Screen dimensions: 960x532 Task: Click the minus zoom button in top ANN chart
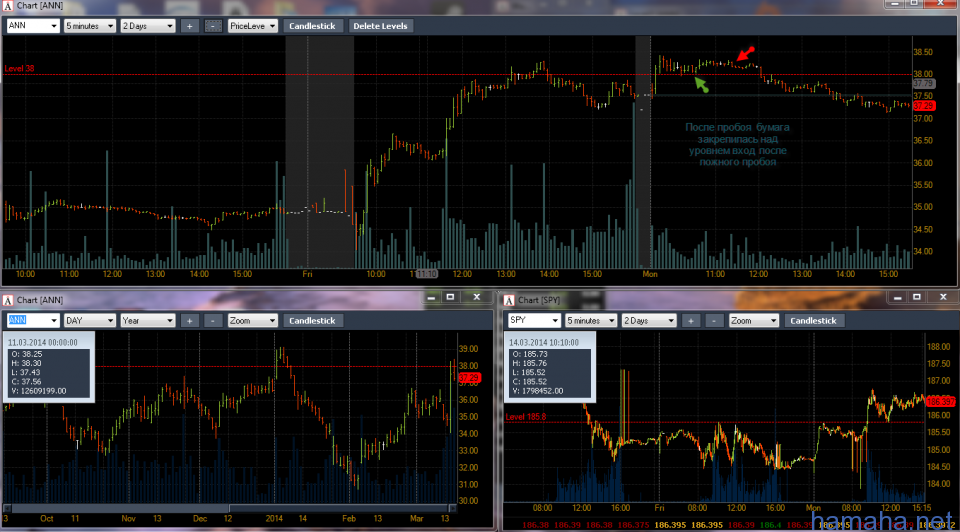pyautogui.click(x=212, y=26)
